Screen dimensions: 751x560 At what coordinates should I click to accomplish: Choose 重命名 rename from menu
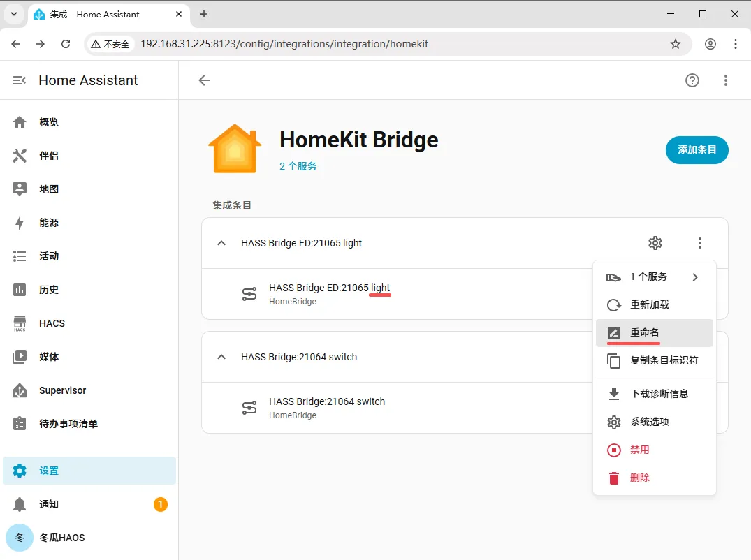click(655, 332)
